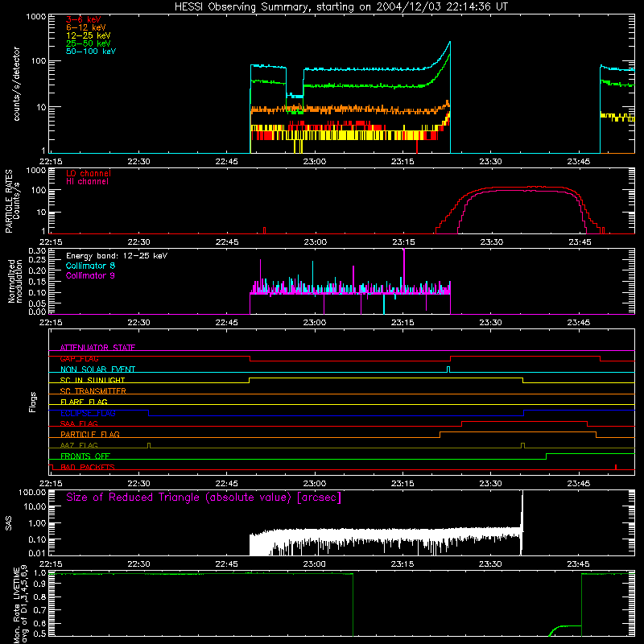Click the 0.30 value on modulation axis
The height and width of the screenshot is (644, 644).
coord(37,251)
